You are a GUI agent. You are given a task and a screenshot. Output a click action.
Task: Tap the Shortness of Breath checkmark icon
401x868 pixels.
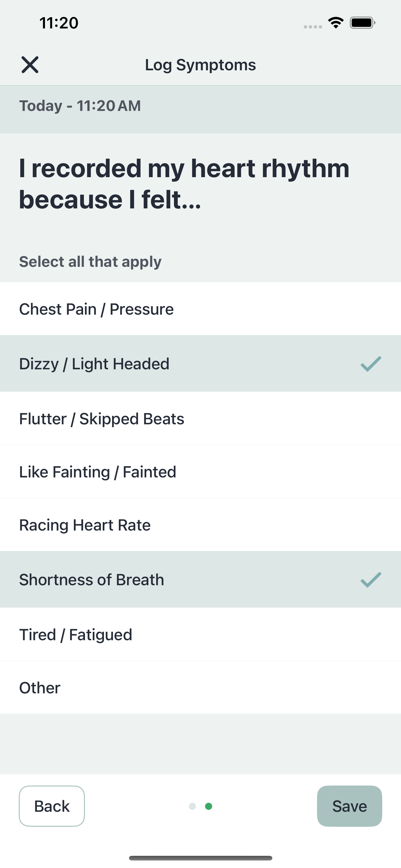click(x=371, y=580)
